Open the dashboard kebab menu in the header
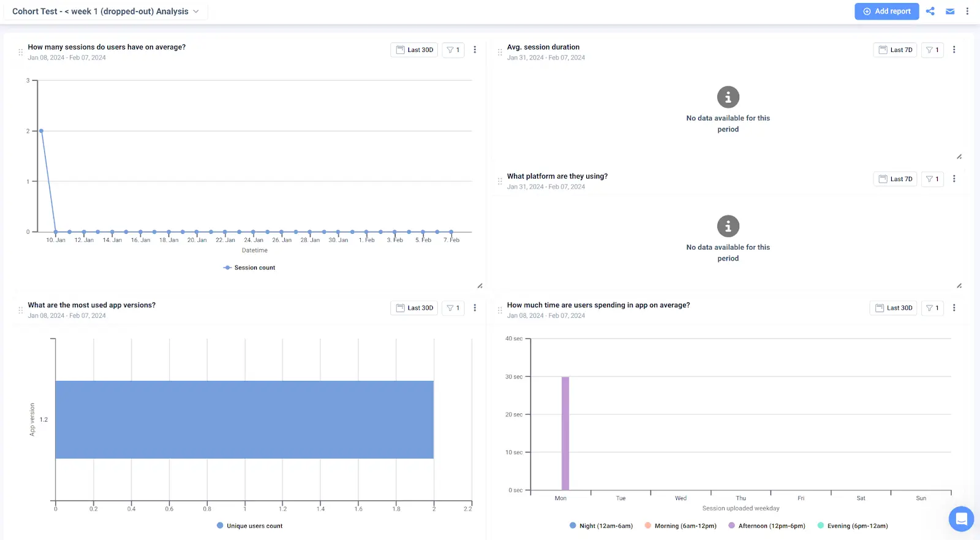980x540 pixels. (967, 12)
